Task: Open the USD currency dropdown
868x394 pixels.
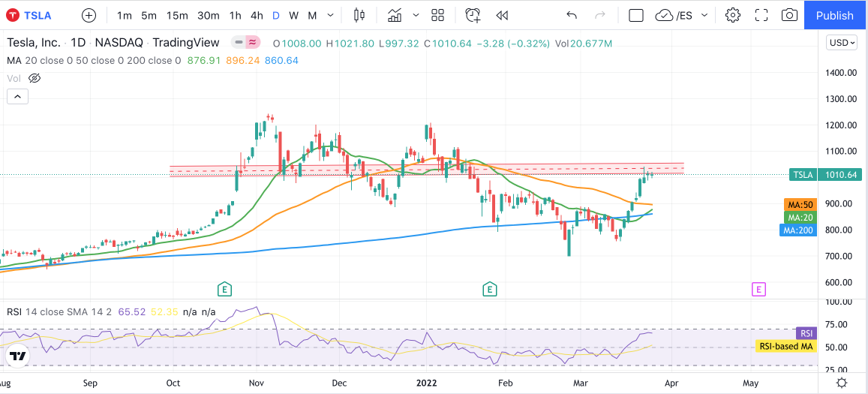Action: coord(842,43)
